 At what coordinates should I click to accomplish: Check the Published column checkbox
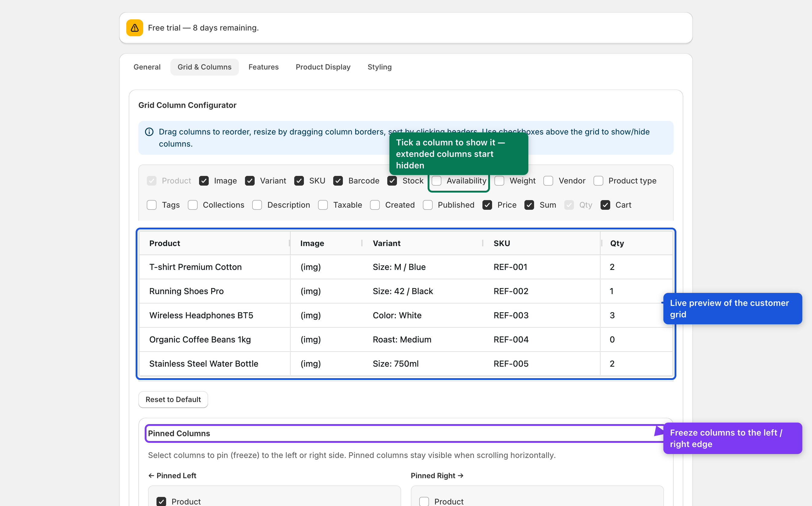428,205
